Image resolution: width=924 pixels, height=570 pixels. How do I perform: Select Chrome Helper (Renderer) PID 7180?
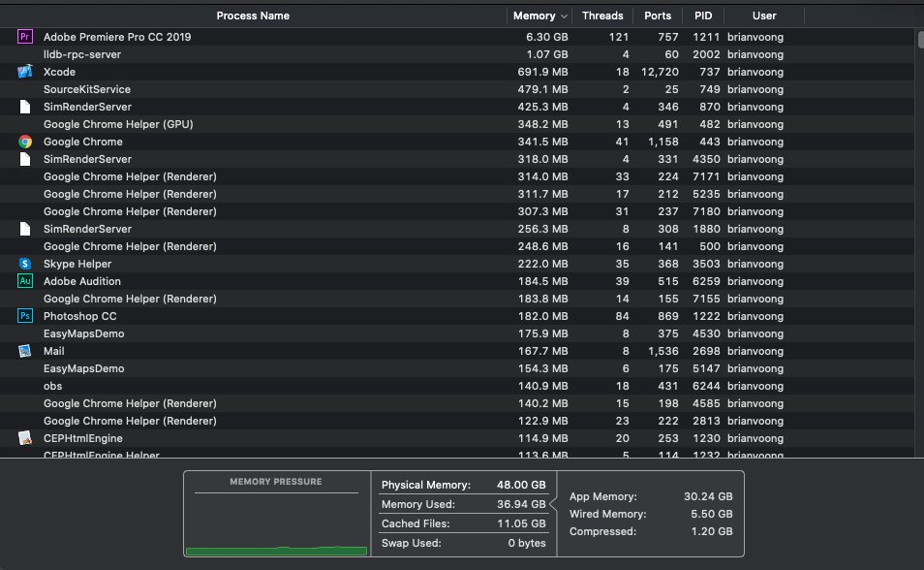click(x=457, y=211)
